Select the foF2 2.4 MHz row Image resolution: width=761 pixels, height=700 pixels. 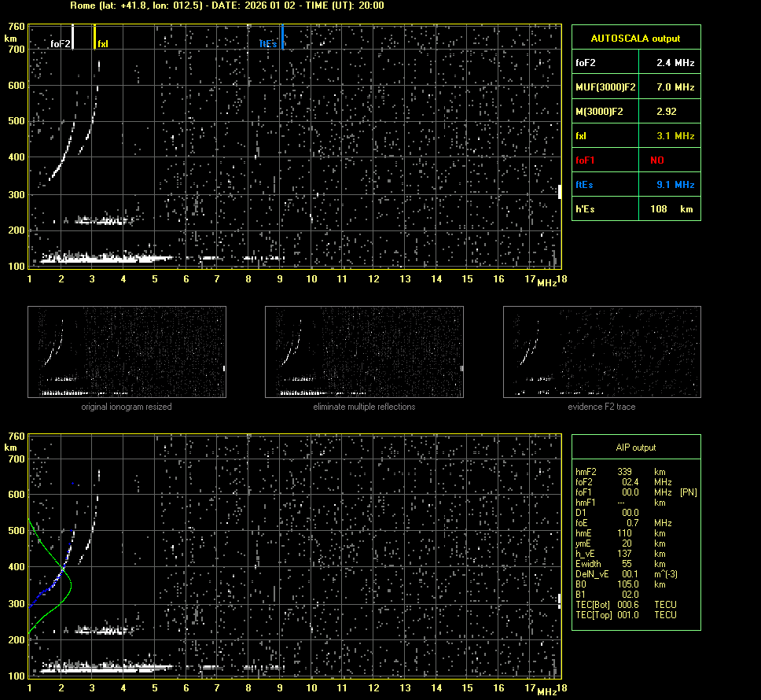(635, 62)
